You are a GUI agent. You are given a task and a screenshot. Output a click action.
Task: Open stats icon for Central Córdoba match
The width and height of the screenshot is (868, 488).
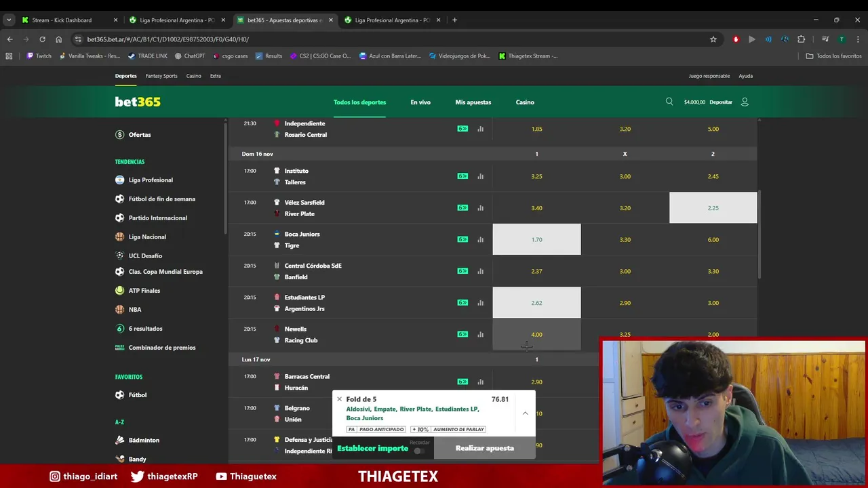pos(480,271)
